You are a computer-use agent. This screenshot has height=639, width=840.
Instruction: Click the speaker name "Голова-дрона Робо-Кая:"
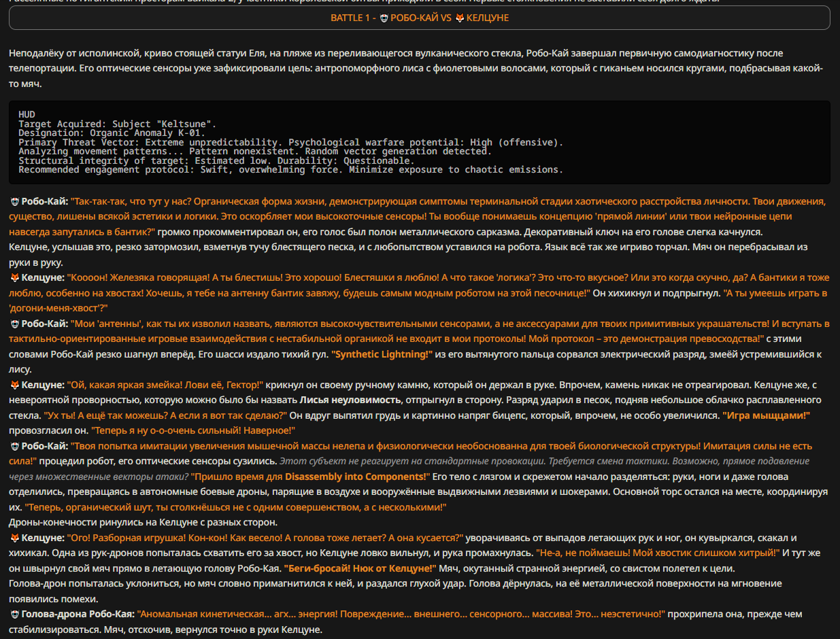tap(78, 614)
